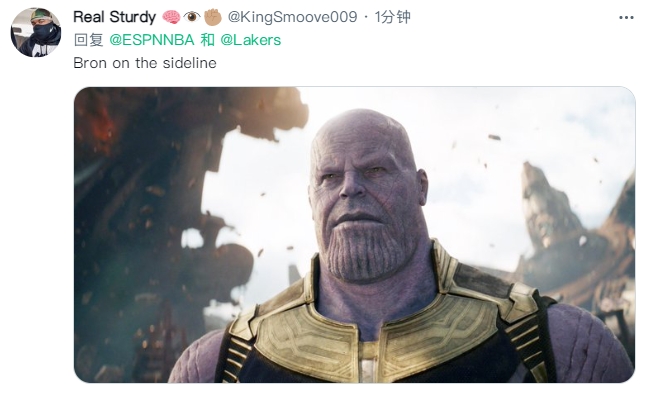Click the dot separator before the timestamp

pyautogui.click(x=366, y=18)
